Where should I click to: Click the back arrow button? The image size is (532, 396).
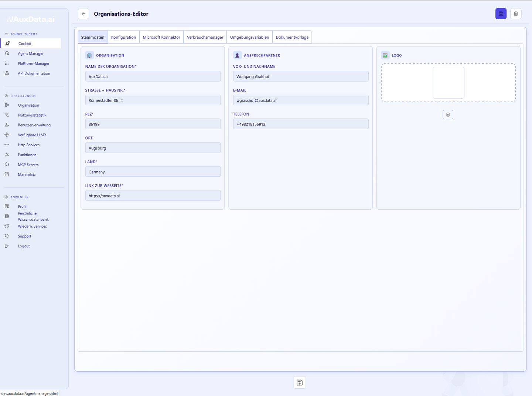[x=83, y=14]
